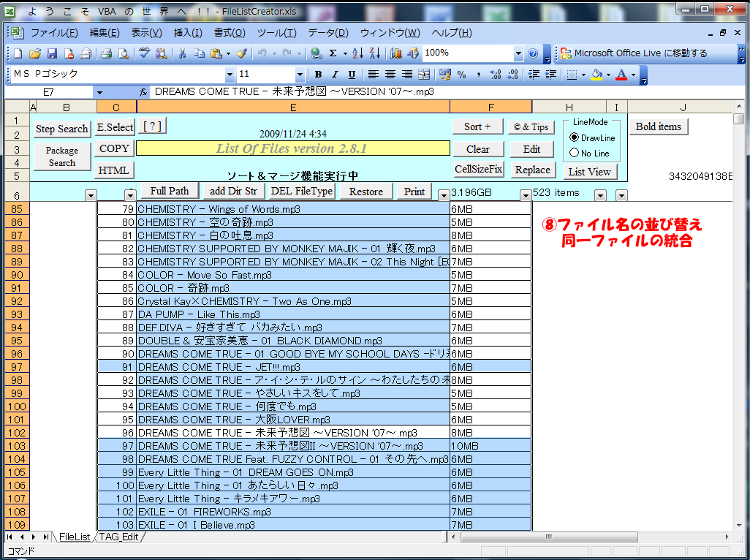Click the DEL FileType button

point(302,191)
